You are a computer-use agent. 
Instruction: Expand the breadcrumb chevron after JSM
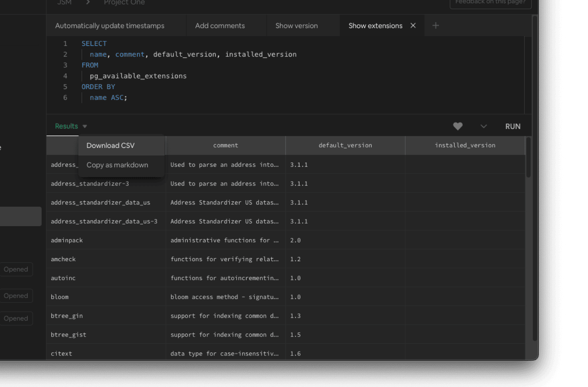pos(88,3)
